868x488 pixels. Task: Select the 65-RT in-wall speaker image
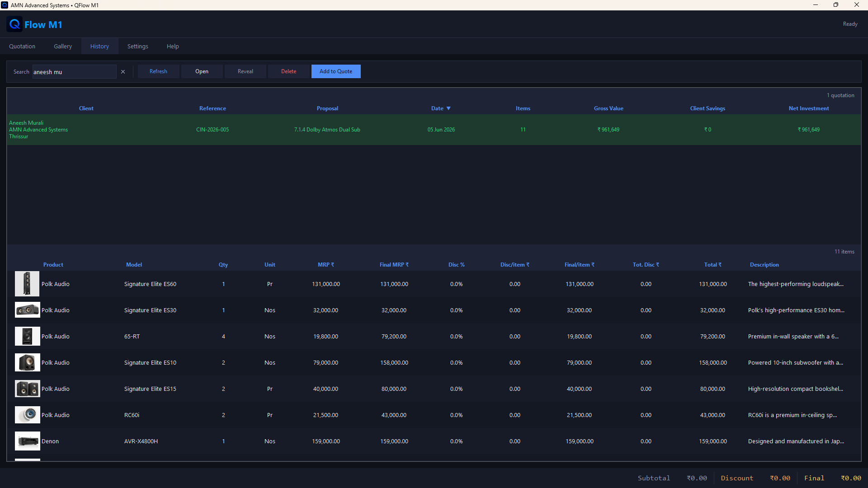[x=27, y=336]
